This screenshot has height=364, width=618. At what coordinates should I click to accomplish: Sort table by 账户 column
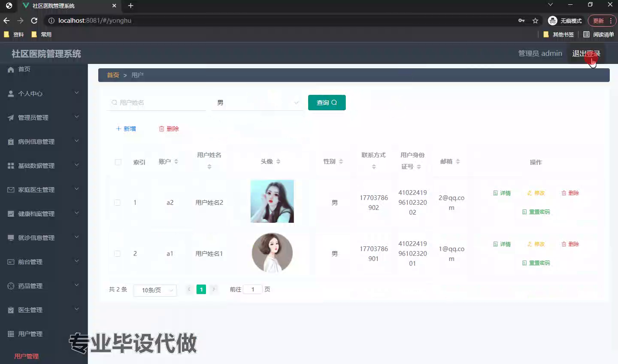coord(176,162)
